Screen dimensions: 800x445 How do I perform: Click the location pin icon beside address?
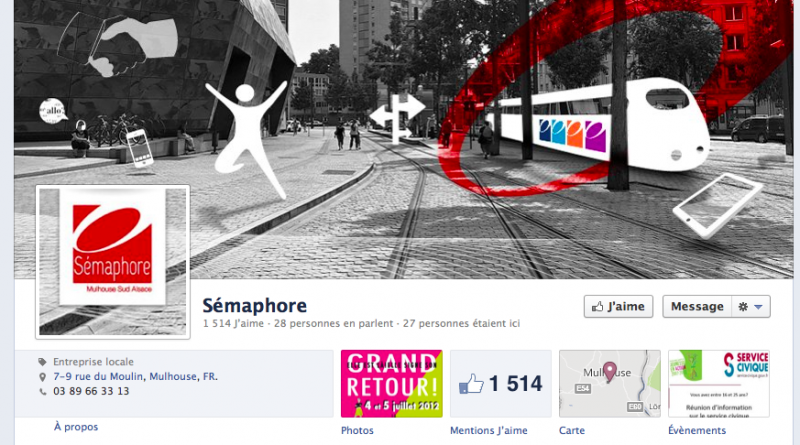(42, 377)
